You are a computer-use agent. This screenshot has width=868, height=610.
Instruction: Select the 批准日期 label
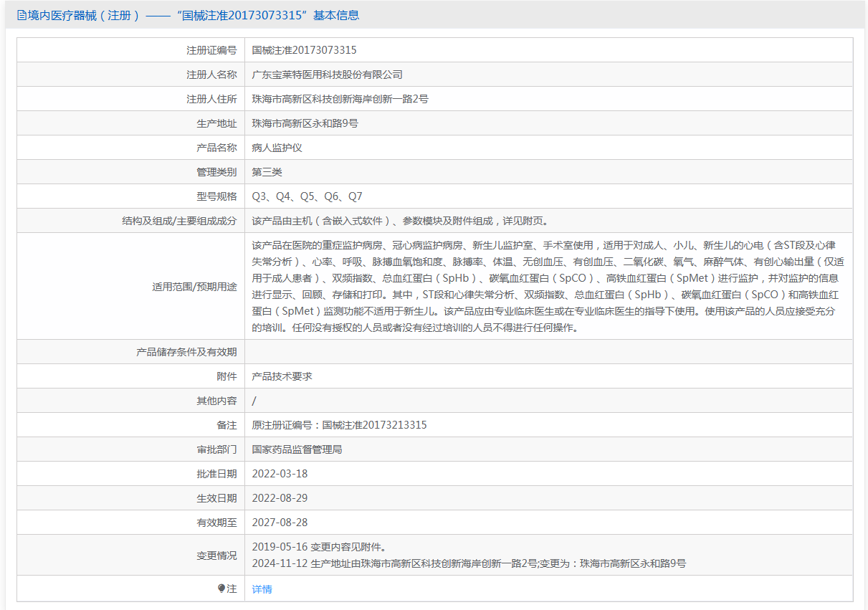[x=216, y=474]
